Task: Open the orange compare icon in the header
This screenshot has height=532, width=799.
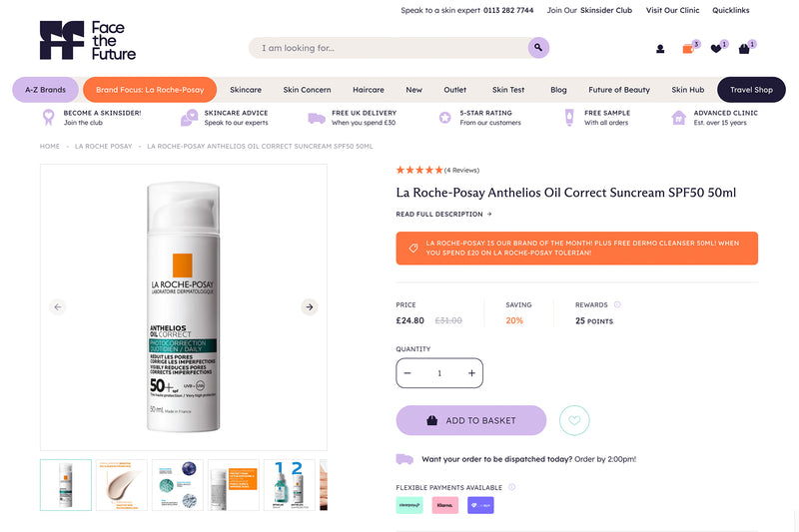Action: click(688, 48)
